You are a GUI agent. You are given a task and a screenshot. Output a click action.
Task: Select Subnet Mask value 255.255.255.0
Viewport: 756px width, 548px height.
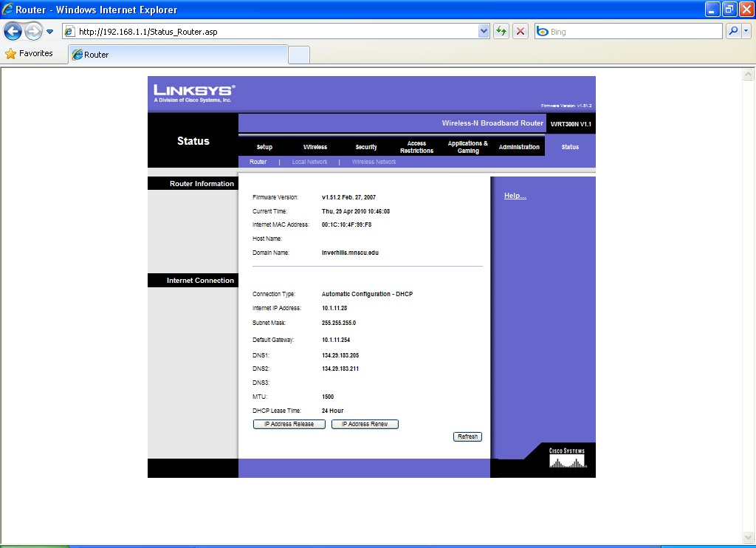pyautogui.click(x=339, y=323)
